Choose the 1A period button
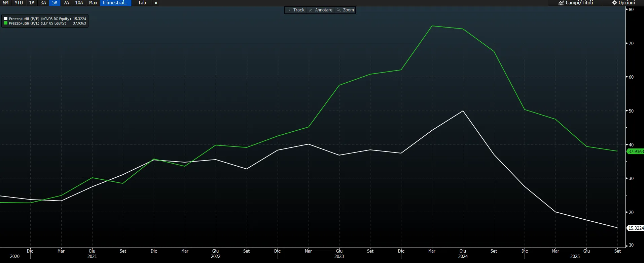Image resolution: width=644 pixels, height=263 pixels. pos(32,3)
